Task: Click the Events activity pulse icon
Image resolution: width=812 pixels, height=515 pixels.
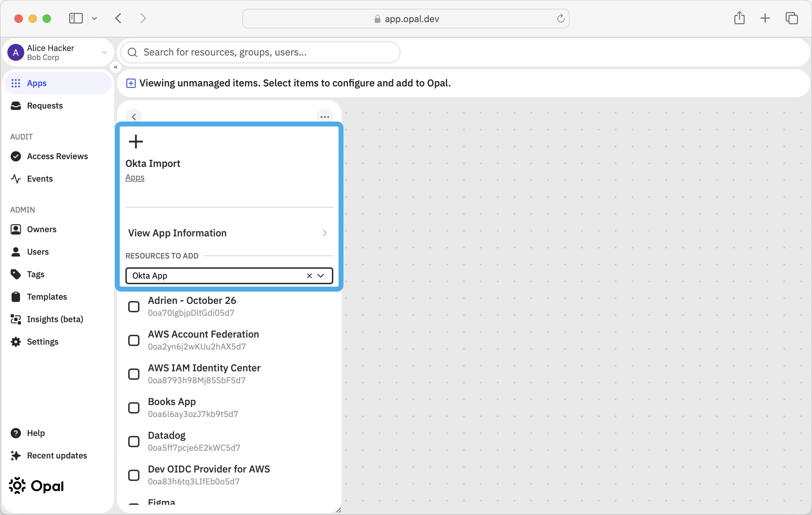Action: coord(16,179)
